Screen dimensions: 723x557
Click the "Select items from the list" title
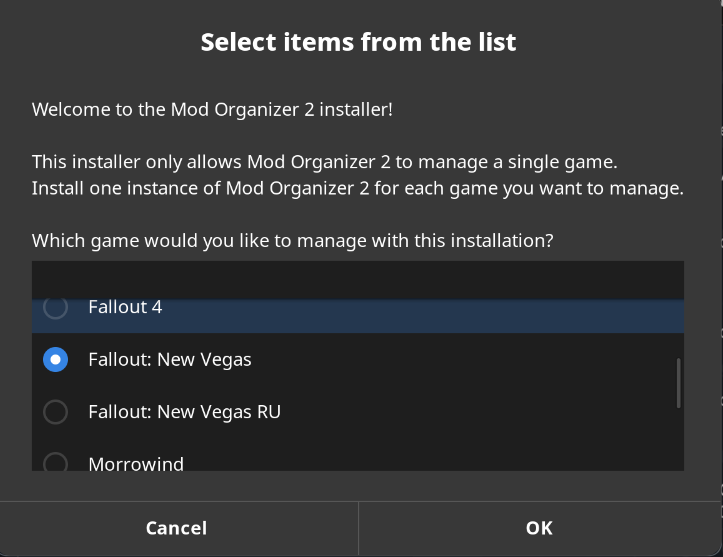358,42
